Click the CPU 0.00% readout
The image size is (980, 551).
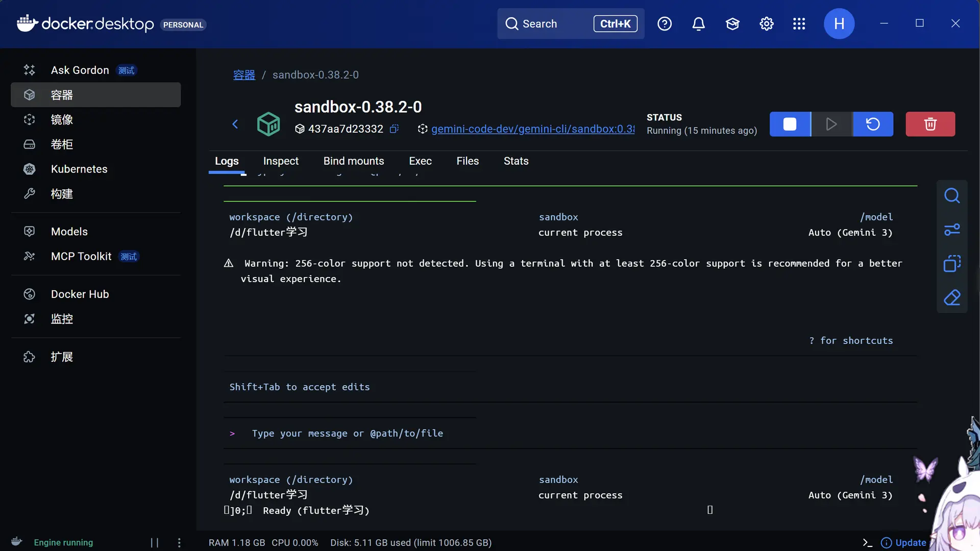295,543
